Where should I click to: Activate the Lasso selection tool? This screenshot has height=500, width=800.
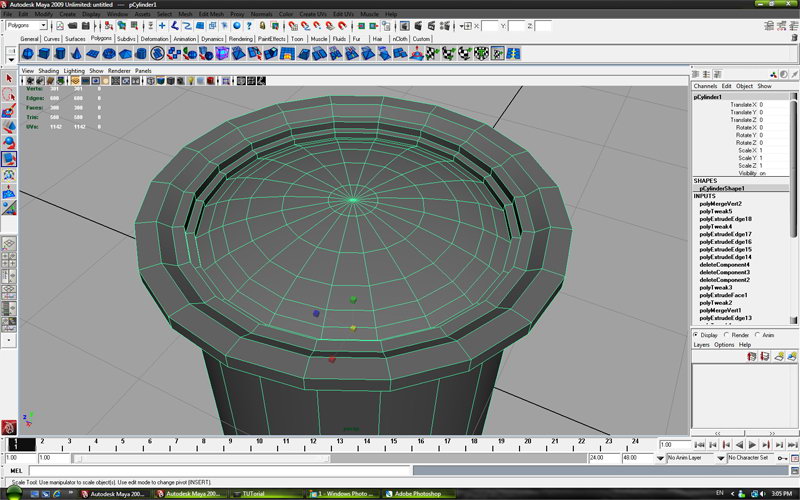click(9, 95)
